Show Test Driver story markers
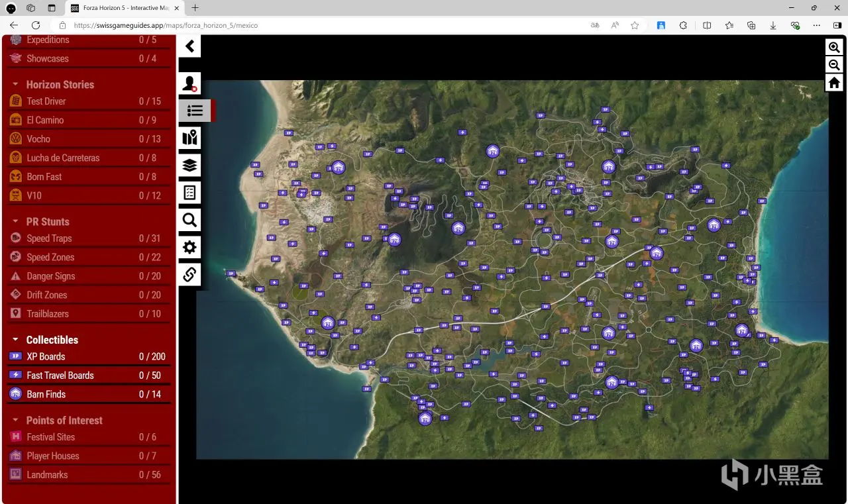 (x=89, y=101)
